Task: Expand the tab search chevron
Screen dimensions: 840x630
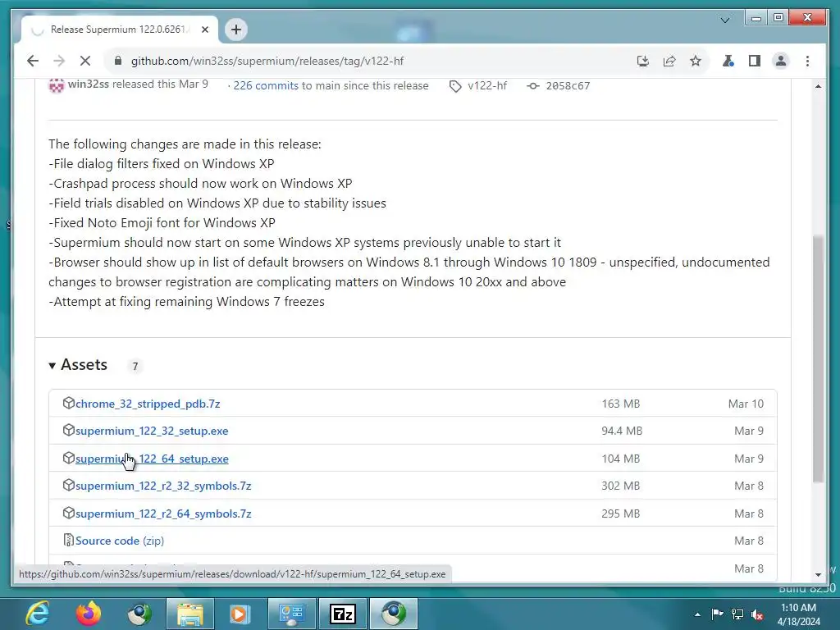Action: coord(725,21)
